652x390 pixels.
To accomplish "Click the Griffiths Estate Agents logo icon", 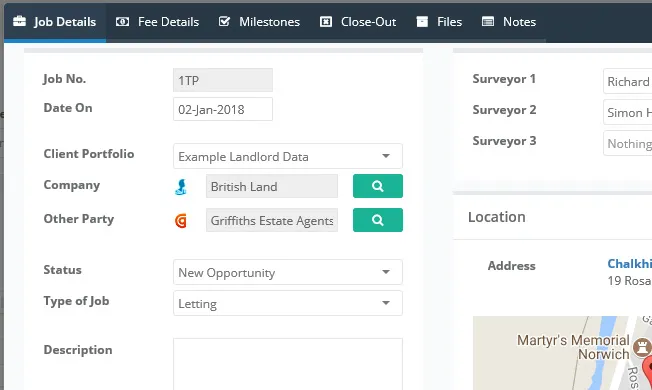I will click(181, 221).
